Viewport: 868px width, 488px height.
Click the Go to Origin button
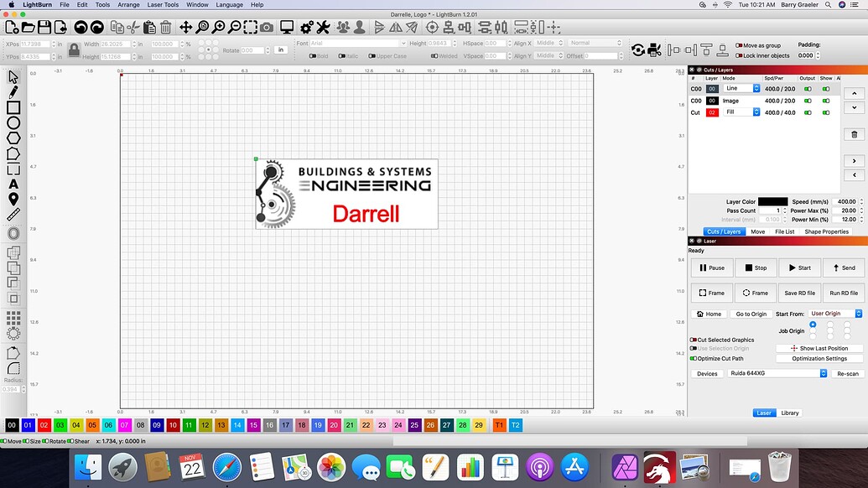click(x=751, y=314)
